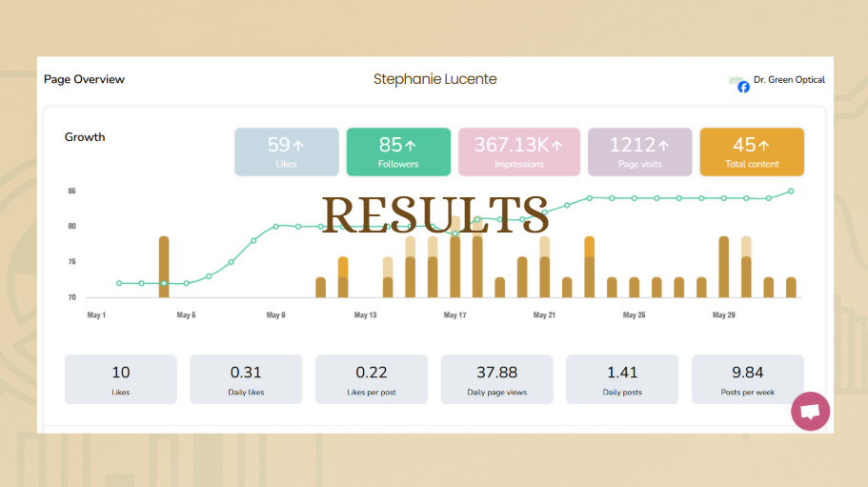Click the upward arrow on Impressions card
This screenshot has height=487, width=868.
pyautogui.click(x=556, y=146)
